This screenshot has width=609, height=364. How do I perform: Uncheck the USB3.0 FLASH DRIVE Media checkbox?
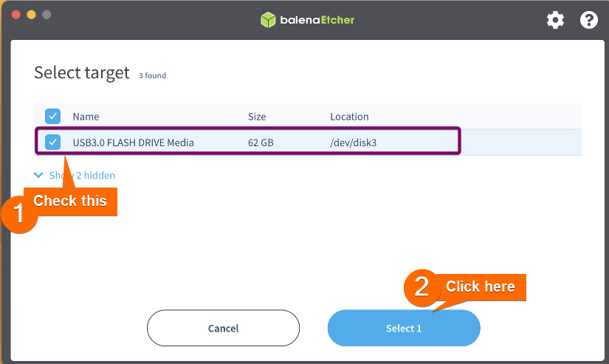(52, 142)
